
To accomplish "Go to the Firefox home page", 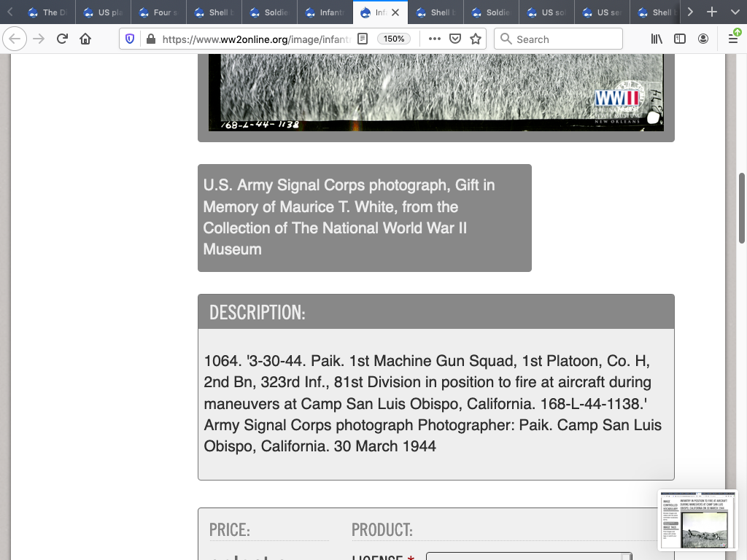I will click(x=85, y=39).
